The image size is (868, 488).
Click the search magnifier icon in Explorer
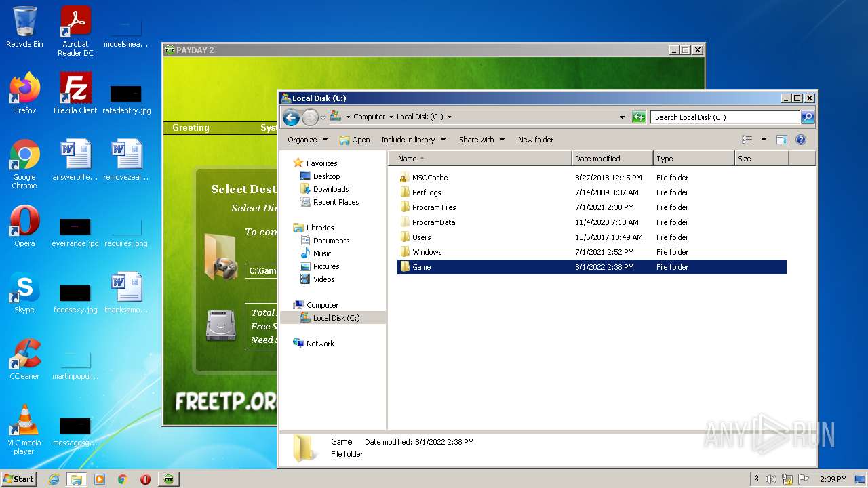(x=807, y=117)
